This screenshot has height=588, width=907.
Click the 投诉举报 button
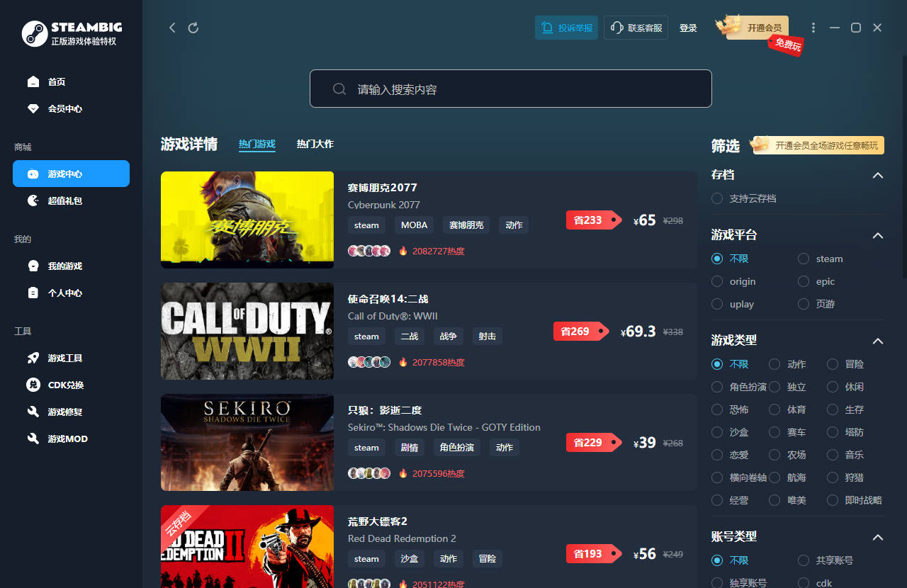566,28
